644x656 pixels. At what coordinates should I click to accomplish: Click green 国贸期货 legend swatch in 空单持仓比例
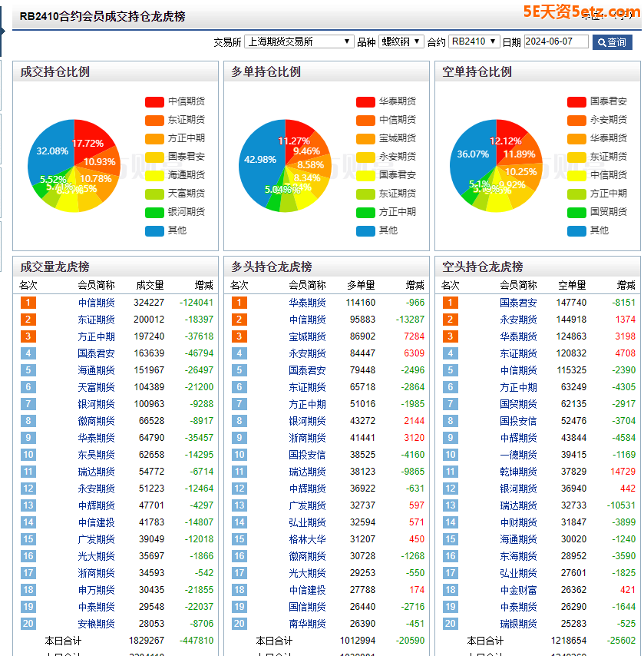[576, 212]
